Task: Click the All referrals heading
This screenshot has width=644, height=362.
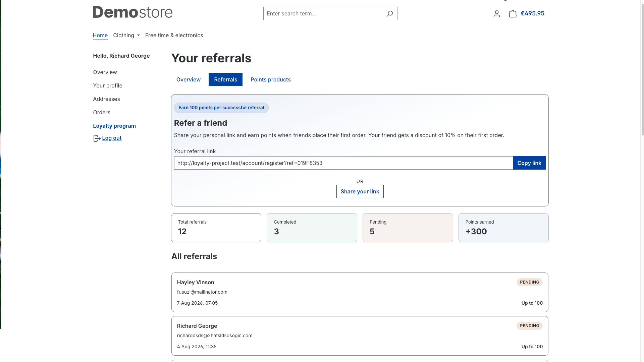Action: tap(194, 256)
